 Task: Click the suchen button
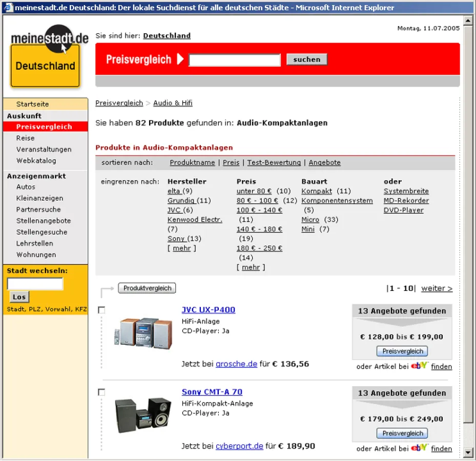(x=306, y=59)
